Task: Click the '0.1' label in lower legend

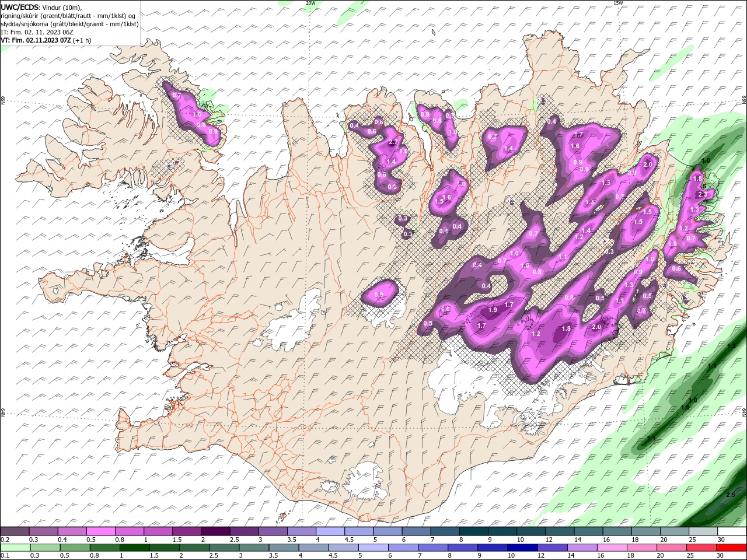Action: (x=5, y=556)
